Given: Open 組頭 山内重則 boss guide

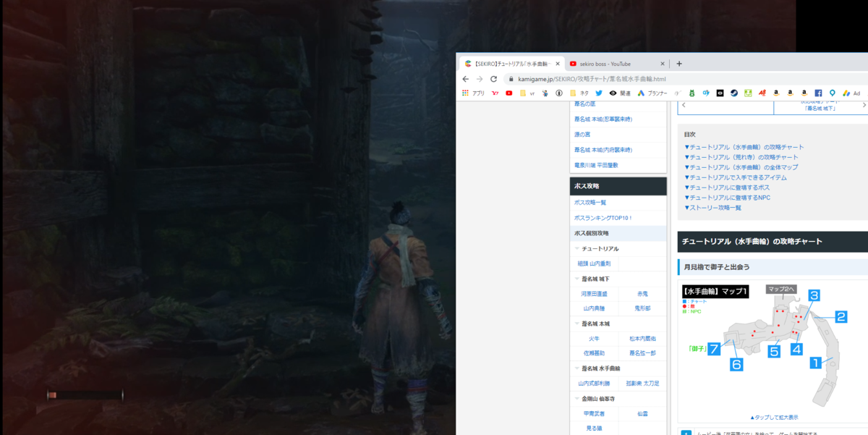Looking at the screenshot, I should click(594, 264).
